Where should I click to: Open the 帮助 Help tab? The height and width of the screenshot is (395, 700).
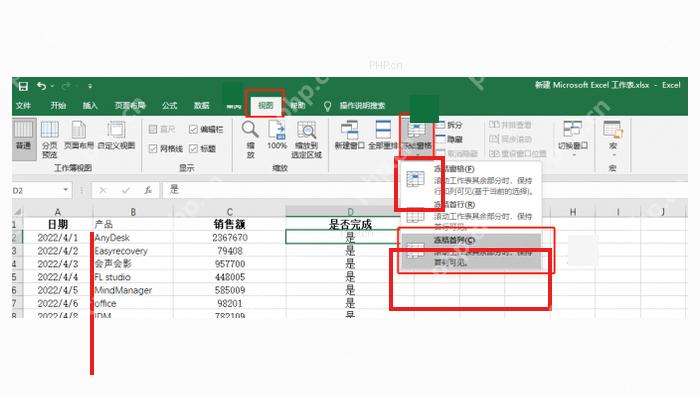(x=298, y=105)
